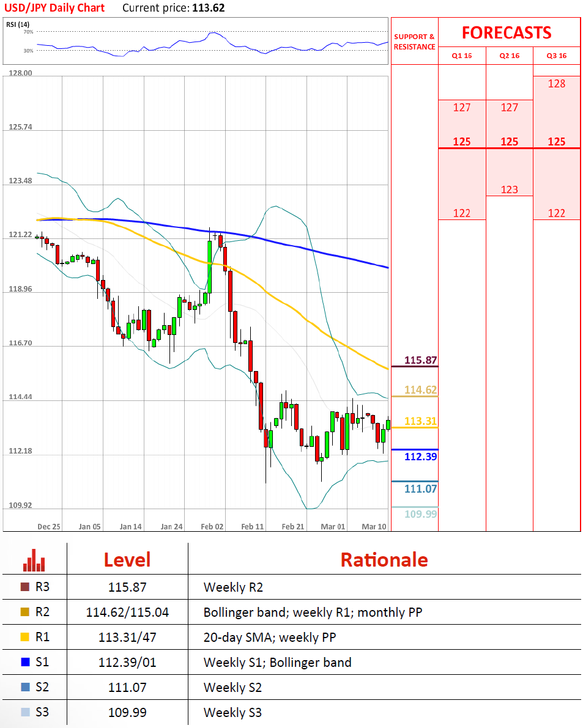This screenshot has width=583, height=728.
Task: Click the 115.87 resistance label beside the chart
Action: click(x=420, y=360)
